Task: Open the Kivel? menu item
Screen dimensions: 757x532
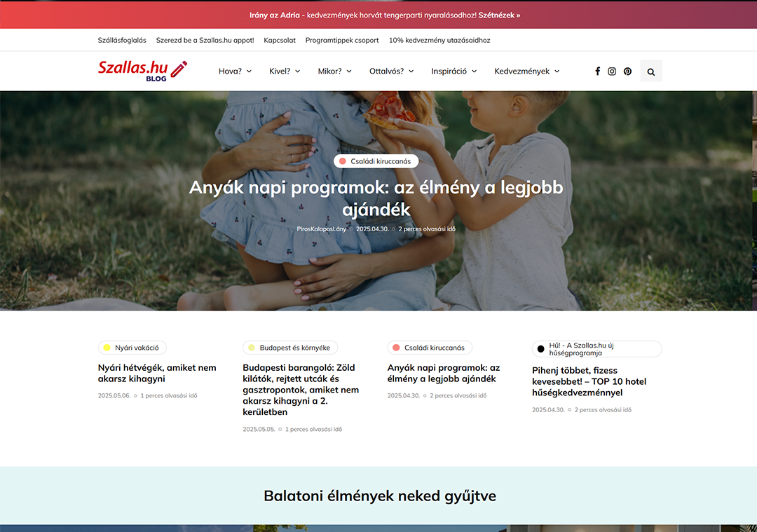Action: (280, 71)
